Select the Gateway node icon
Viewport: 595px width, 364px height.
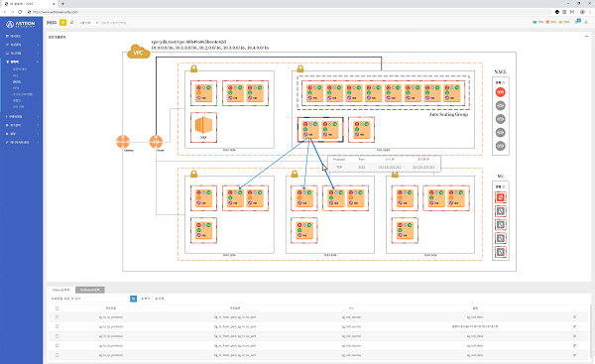pos(123,142)
